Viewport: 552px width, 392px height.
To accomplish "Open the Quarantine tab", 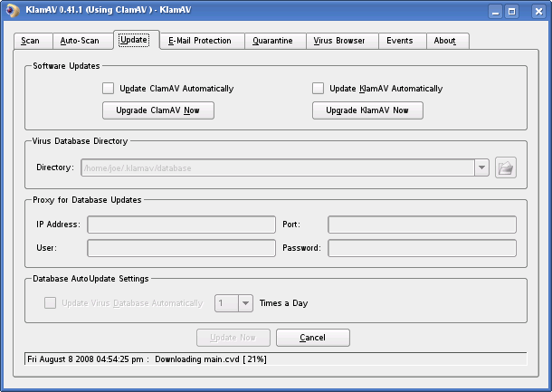I will click(275, 41).
